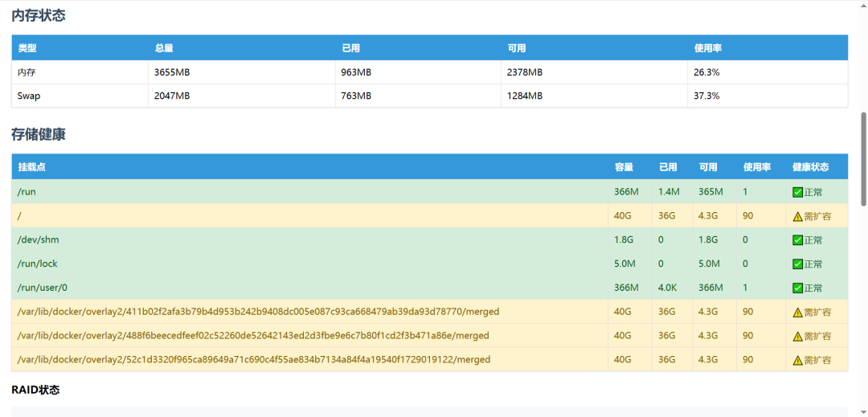Screen dimensions: 868x417
Task: Click the 内存状态 section heading
Action: point(39,15)
